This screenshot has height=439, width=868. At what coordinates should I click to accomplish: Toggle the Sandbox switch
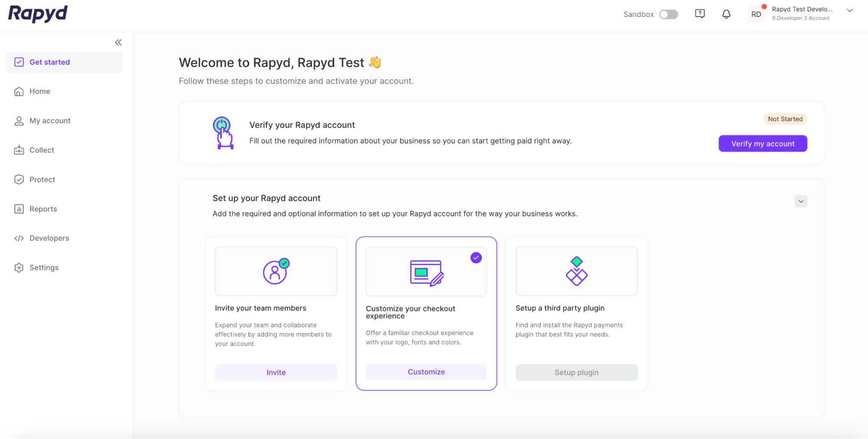(x=668, y=14)
